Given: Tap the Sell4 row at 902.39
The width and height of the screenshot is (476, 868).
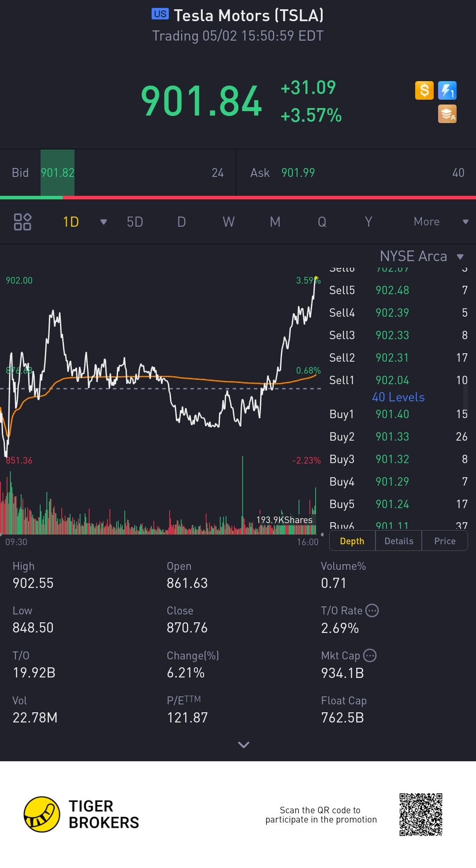Looking at the screenshot, I should [398, 313].
